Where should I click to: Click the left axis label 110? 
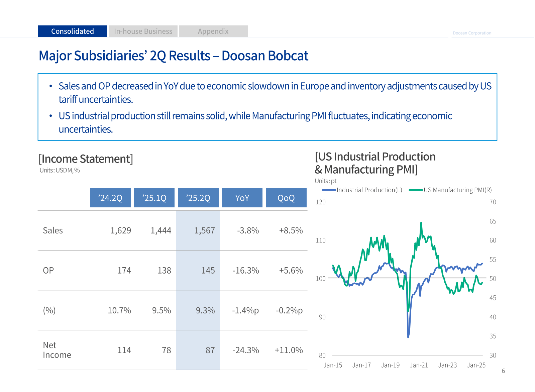321,240
